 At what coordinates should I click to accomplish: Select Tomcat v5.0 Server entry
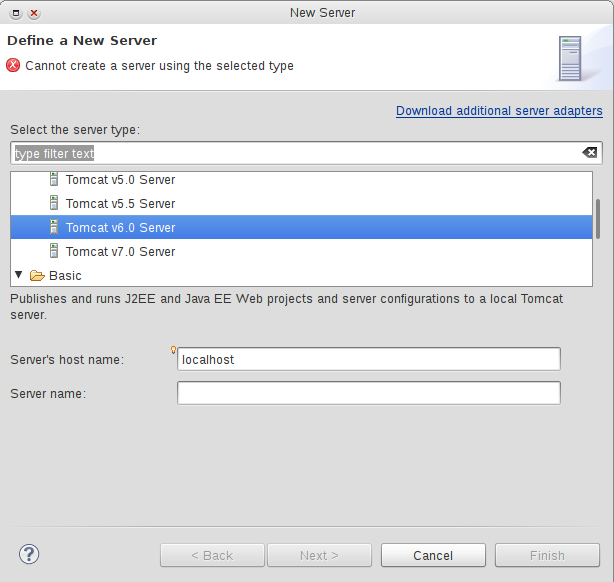pos(301,179)
